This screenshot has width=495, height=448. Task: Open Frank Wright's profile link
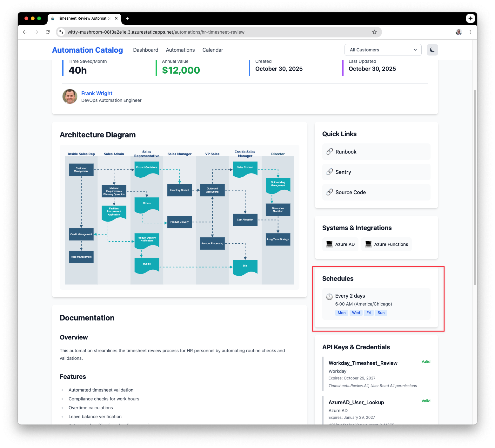pos(97,93)
